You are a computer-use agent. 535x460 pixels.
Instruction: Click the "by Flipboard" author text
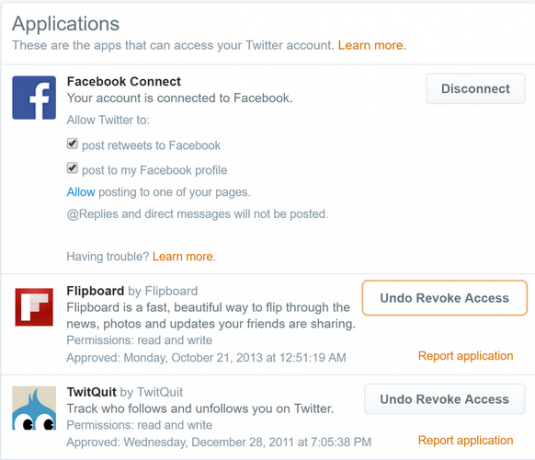pyautogui.click(x=163, y=291)
